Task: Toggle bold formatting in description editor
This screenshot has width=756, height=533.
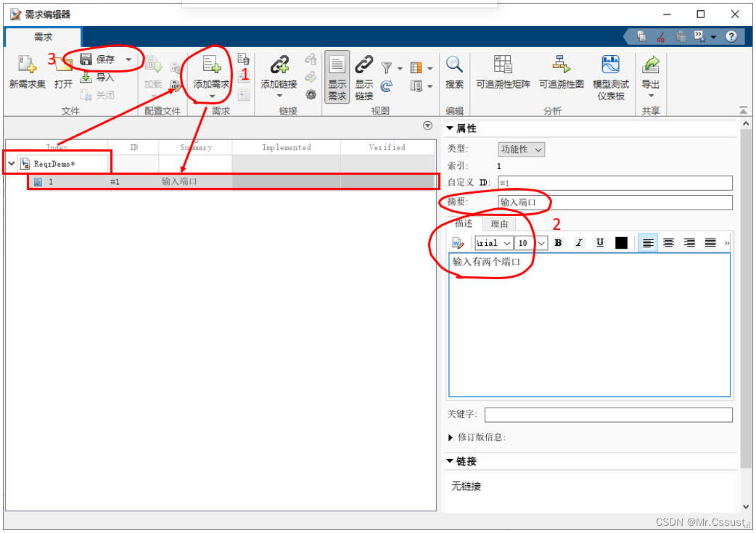Action: (x=558, y=243)
